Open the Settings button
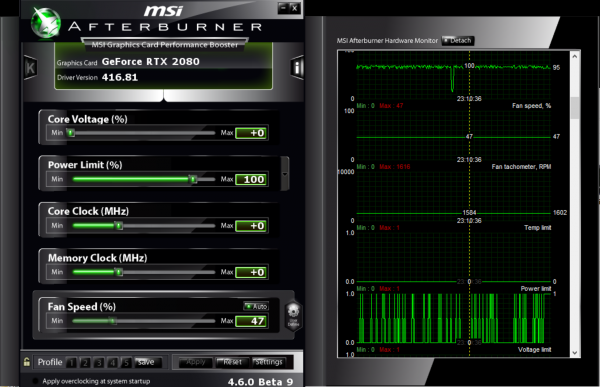The height and width of the screenshot is (387, 600). (269, 362)
